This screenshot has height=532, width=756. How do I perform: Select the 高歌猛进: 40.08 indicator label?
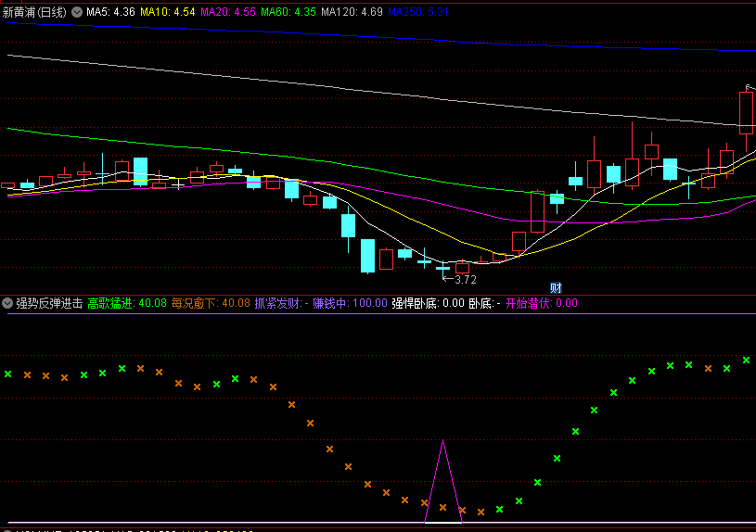(127, 303)
